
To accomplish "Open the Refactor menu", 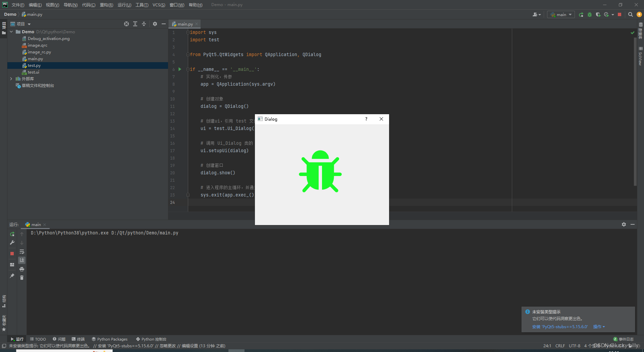I will click(x=106, y=5).
